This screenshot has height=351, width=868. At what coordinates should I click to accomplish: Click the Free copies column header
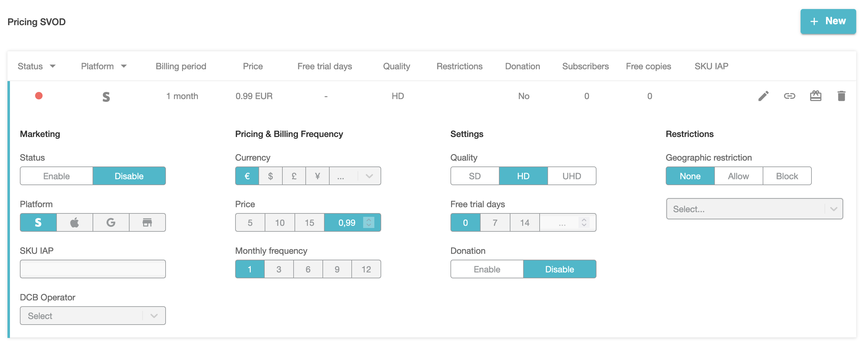pos(648,66)
